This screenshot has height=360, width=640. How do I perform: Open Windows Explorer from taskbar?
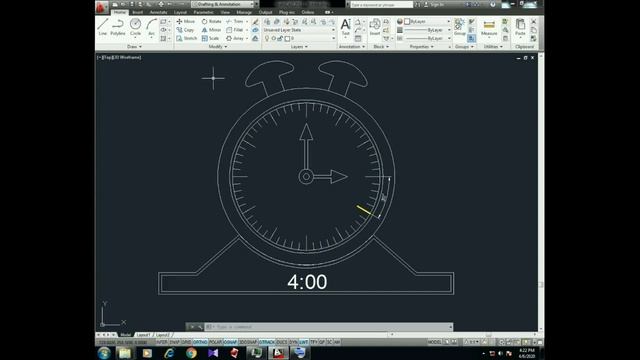[125, 353]
